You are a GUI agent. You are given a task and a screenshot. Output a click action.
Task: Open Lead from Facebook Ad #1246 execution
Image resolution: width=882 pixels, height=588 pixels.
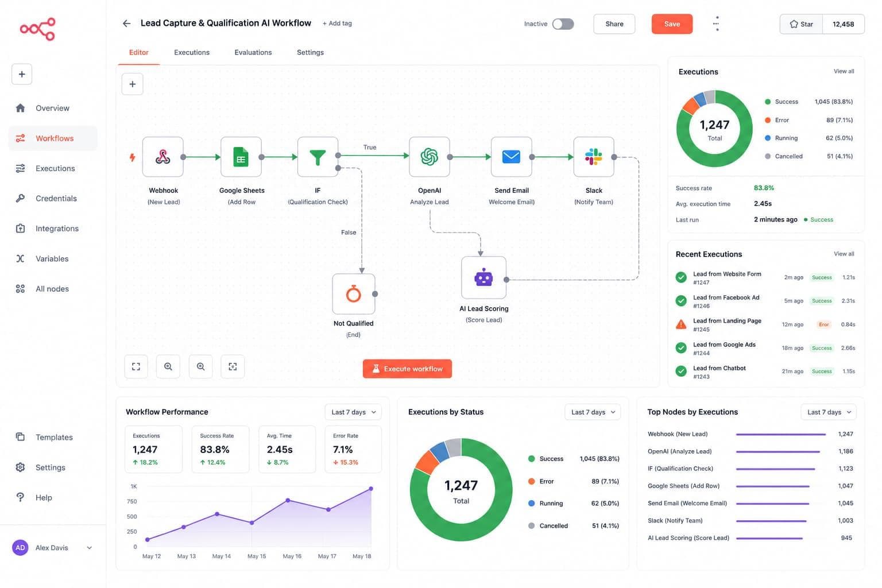pos(765,301)
